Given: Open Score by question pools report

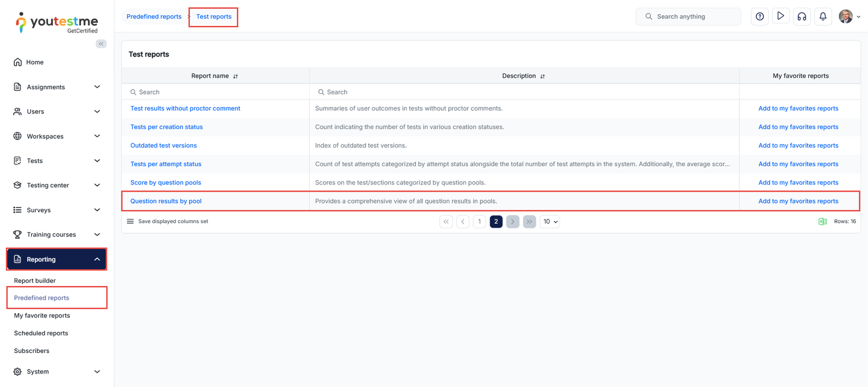Looking at the screenshot, I should (x=165, y=182).
